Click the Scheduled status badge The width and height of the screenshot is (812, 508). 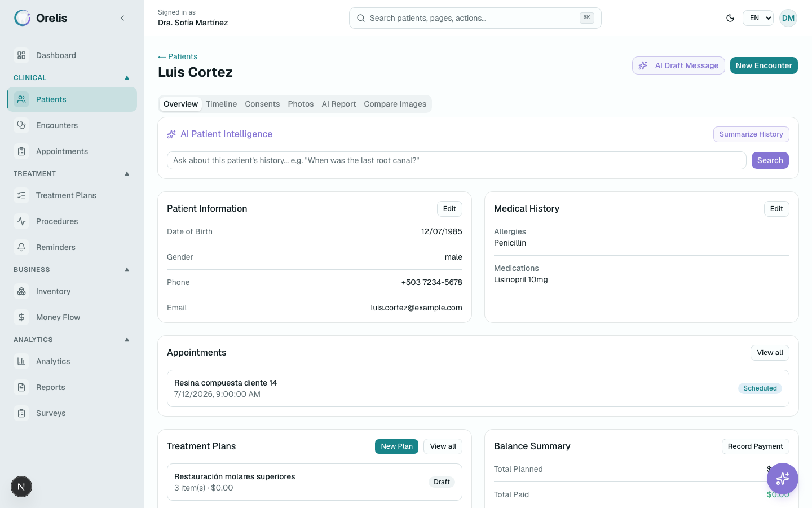tap(760, 388)
